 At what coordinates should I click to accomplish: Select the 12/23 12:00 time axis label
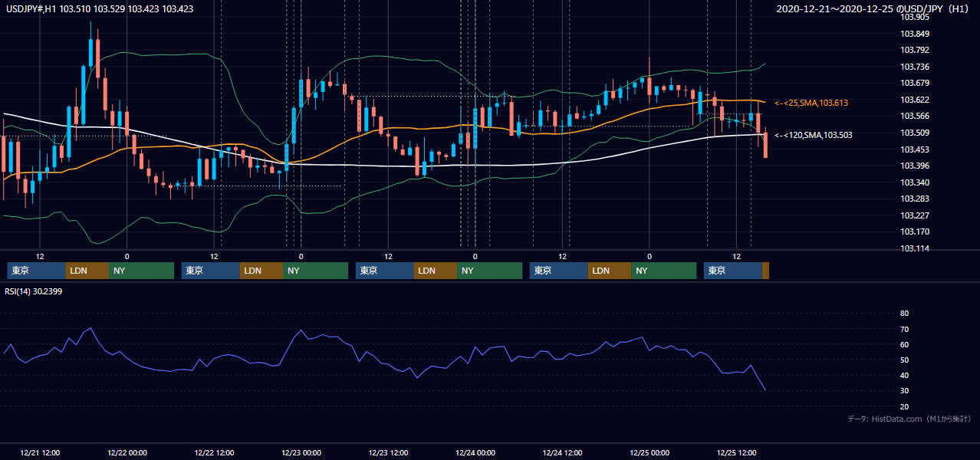(388, 452)
